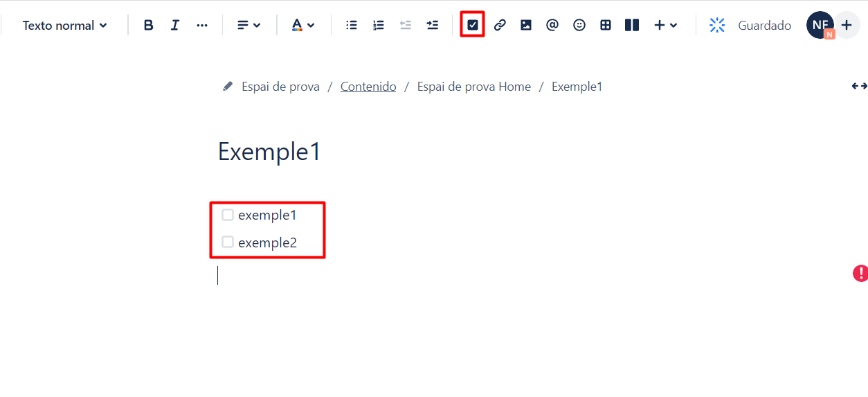Add column layouts

coord(632,25)
